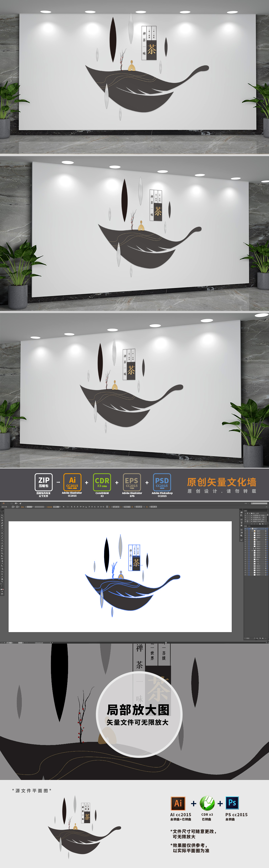Select the Line Segment tool
Image resolution: width=269 pixels, height=868 pixels.
tap(2, 531)
